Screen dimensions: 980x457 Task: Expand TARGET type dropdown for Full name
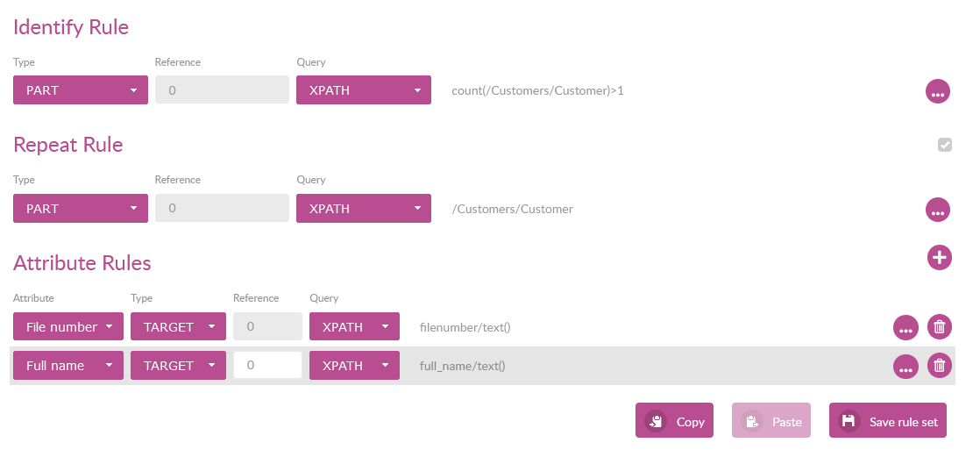click(x=178, y=366)
